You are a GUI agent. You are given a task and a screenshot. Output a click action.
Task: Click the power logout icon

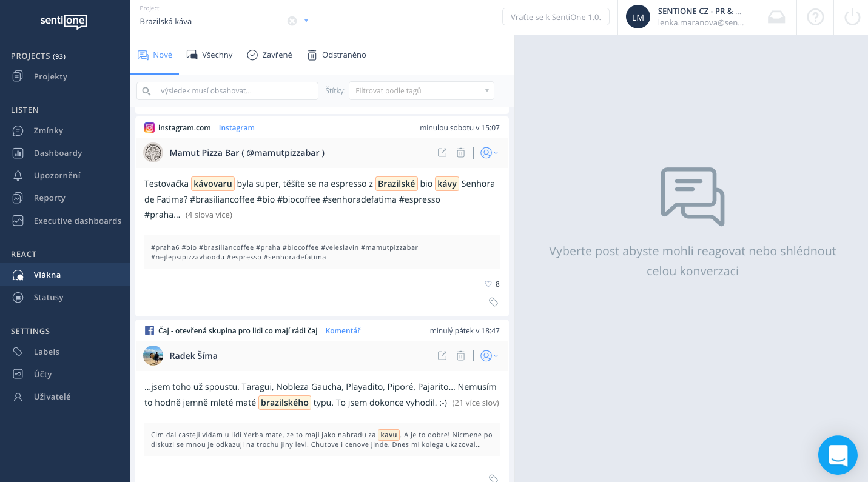852,17
